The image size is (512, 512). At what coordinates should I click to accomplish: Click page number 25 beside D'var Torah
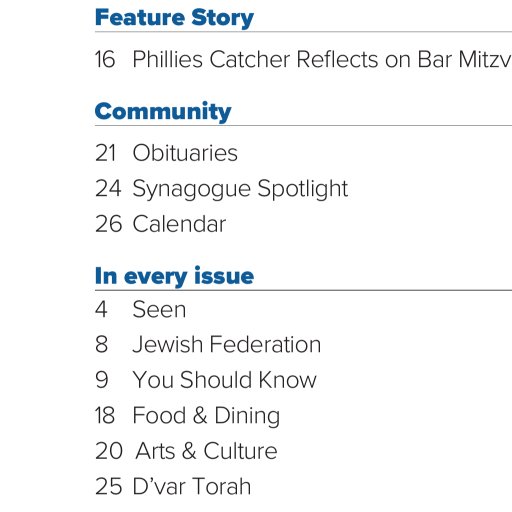(108, 486)
